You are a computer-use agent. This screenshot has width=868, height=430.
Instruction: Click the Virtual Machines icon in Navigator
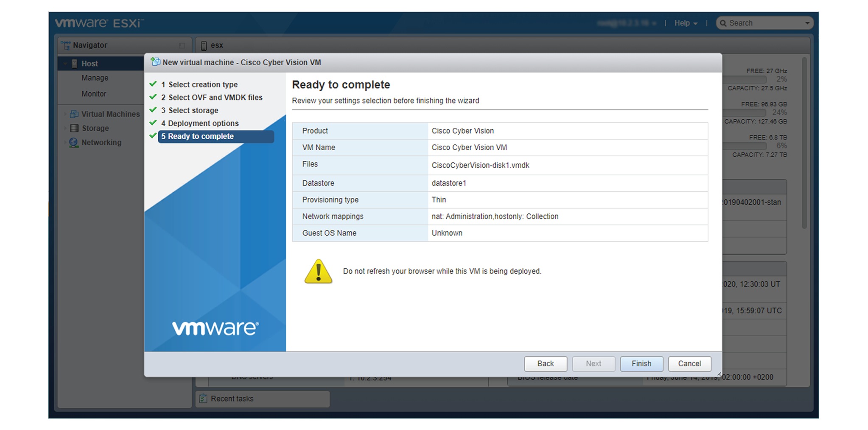(x=73, y=114)
